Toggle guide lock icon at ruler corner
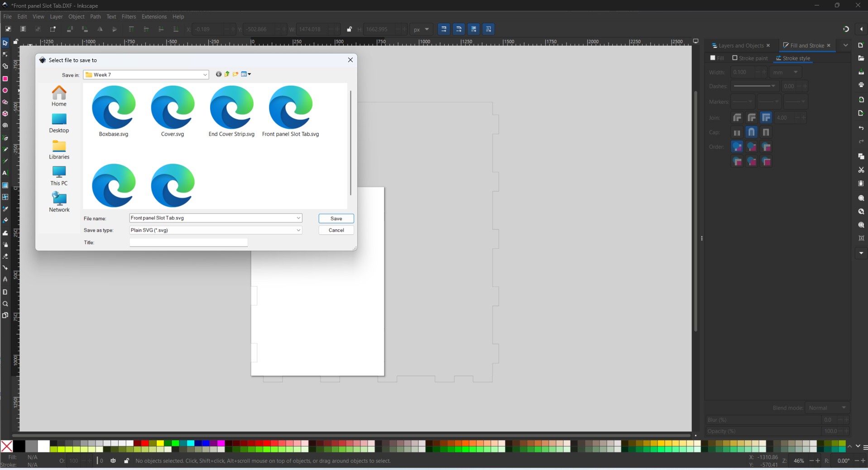Viewport: 868px width, 470px height. tap(15, 42)
